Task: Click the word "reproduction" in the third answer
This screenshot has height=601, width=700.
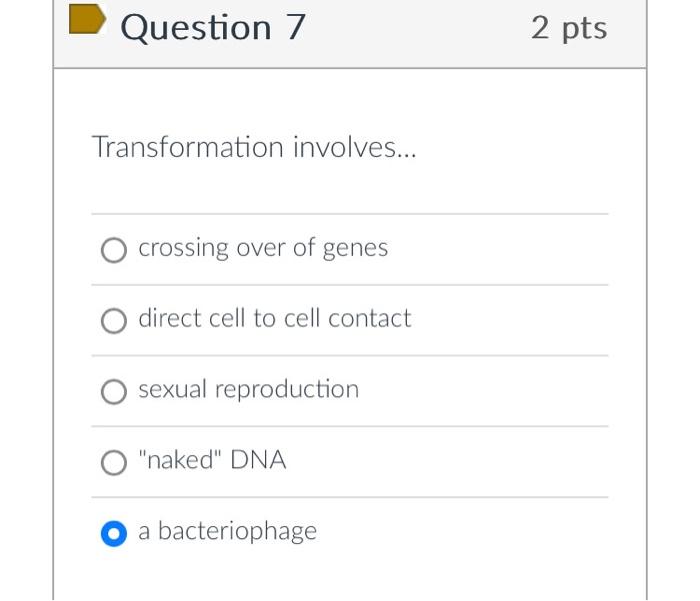Action: [287, 390]
